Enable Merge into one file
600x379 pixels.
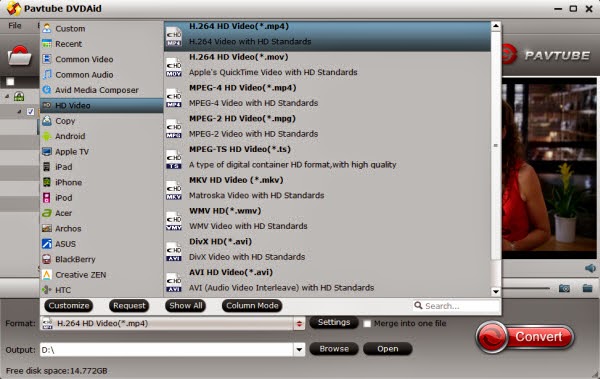(x=367, y=323)
